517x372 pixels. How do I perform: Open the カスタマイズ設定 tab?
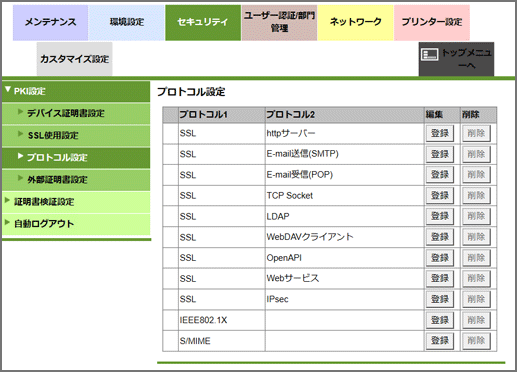pos(75,59)
